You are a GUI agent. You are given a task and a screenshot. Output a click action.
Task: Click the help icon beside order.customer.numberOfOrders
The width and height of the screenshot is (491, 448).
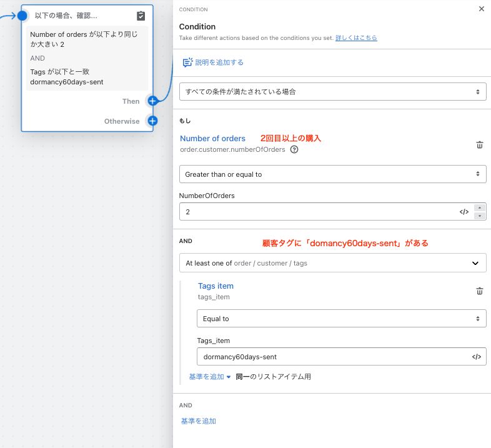point(294,149)
